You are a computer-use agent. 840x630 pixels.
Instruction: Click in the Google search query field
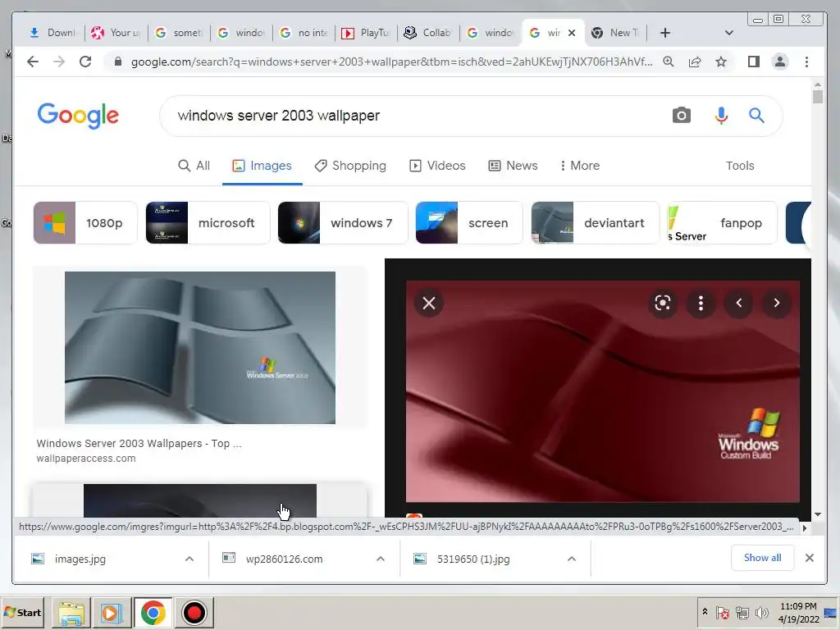(418, 115)
